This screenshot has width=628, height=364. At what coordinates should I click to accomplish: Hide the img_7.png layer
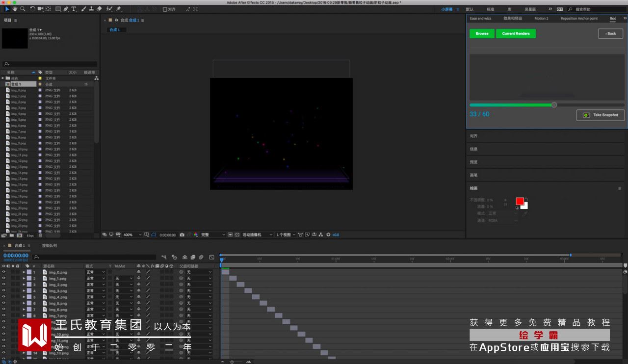3,315
